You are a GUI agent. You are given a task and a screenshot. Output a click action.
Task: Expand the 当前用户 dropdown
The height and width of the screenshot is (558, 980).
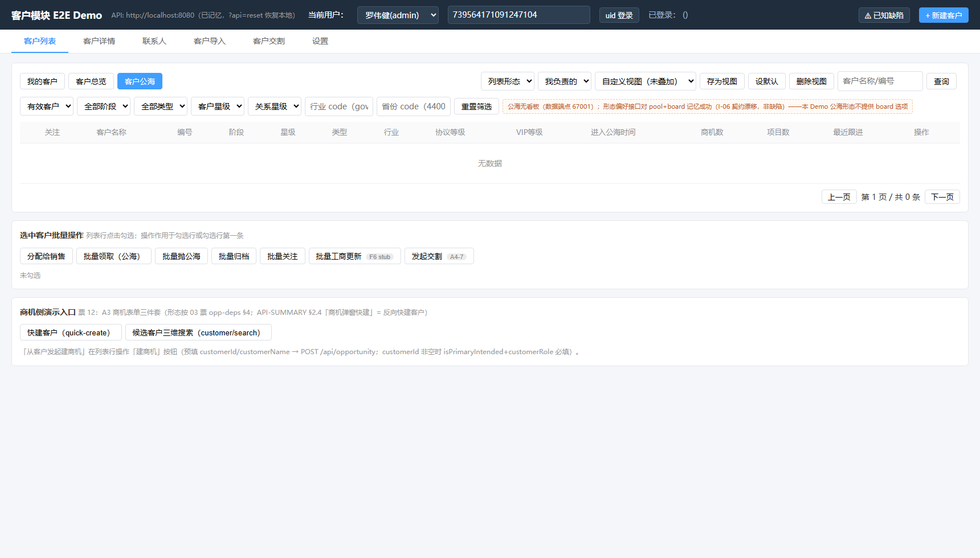click(398, 15)
